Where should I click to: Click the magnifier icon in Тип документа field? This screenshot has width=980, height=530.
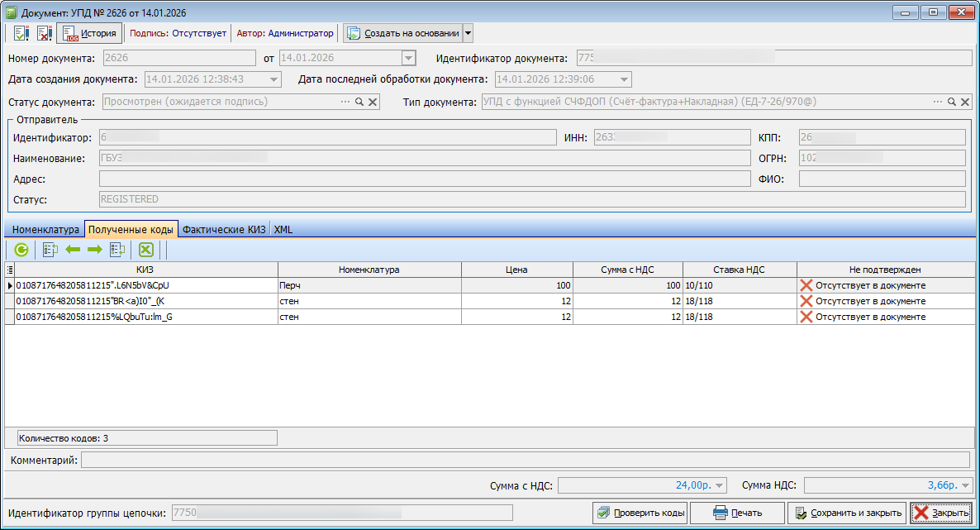click(x=952, y=102)
